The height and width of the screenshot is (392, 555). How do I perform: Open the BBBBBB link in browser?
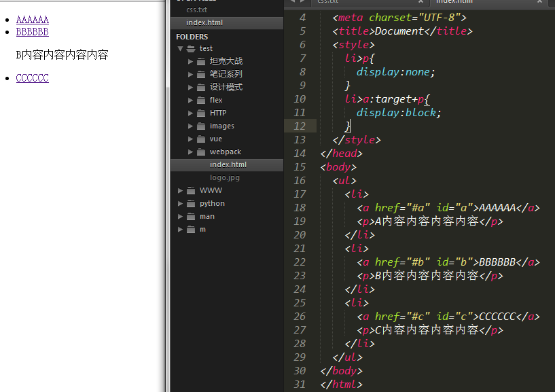[32, 32]
